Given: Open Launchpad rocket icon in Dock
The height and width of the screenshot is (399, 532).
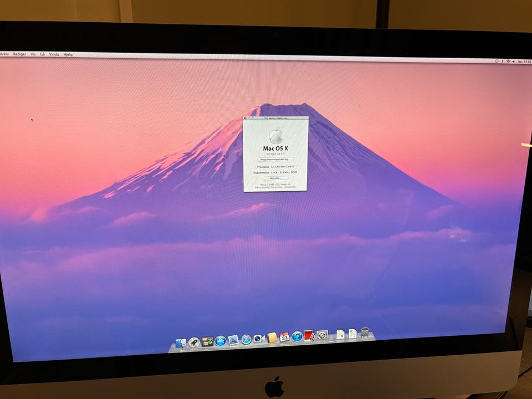Looking at the screenshot, I should tap(194, 342).
